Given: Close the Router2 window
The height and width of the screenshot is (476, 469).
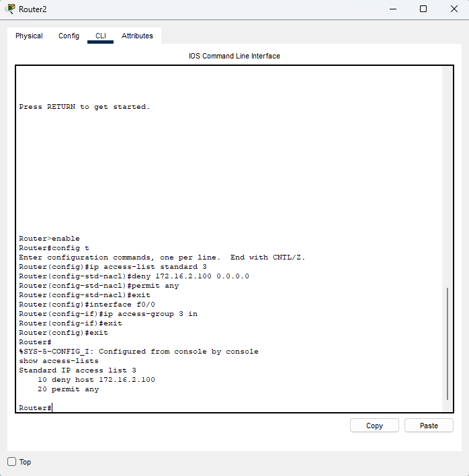Looking at the screenshot, I should (454, 9).
